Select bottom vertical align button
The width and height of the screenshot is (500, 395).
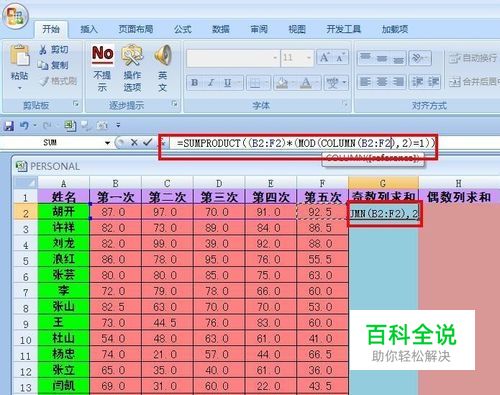pos(398,58)
